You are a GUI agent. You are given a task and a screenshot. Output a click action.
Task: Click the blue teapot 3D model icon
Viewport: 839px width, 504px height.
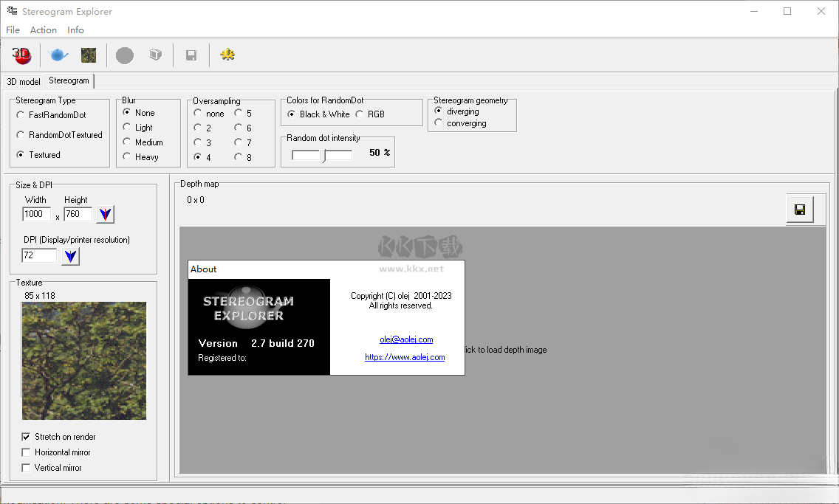(58, 55)
